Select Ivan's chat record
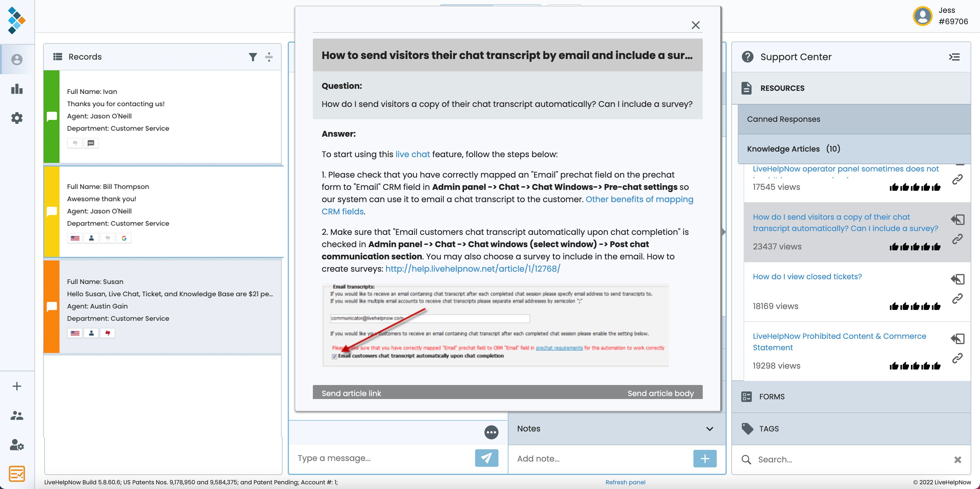980x489 pixels. click(163, 117)
